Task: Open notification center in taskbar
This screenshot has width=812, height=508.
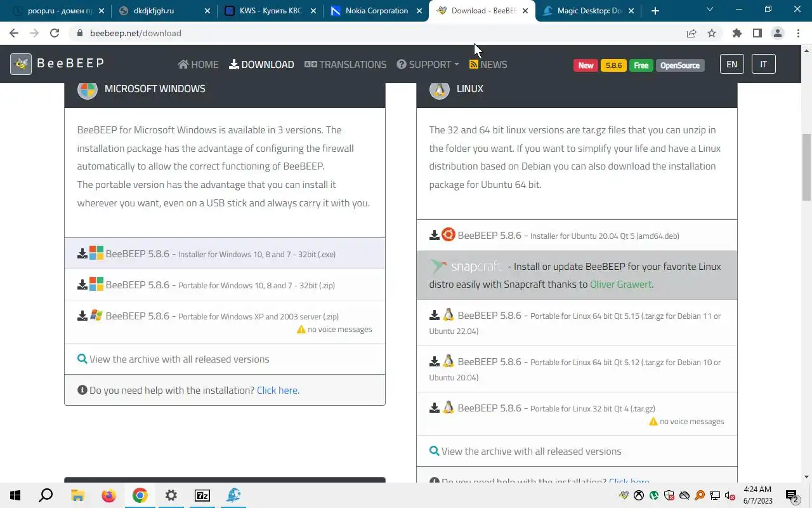Action: [x=792, y=495]
